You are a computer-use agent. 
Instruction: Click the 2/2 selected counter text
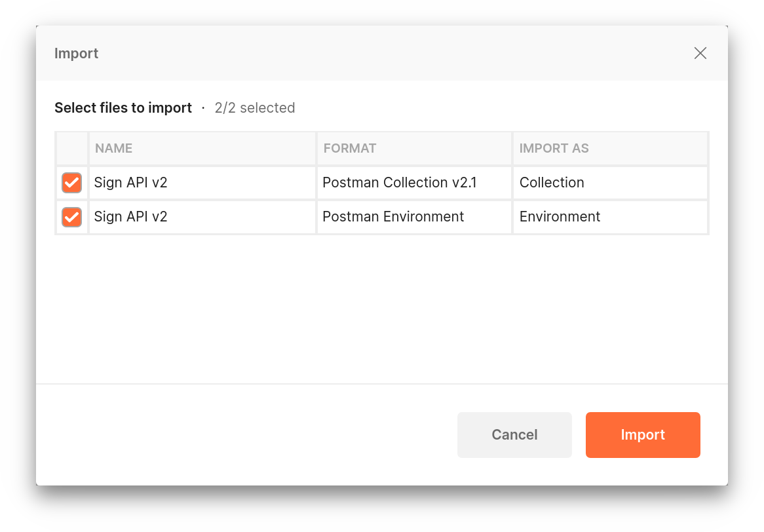tap(255, 108)
